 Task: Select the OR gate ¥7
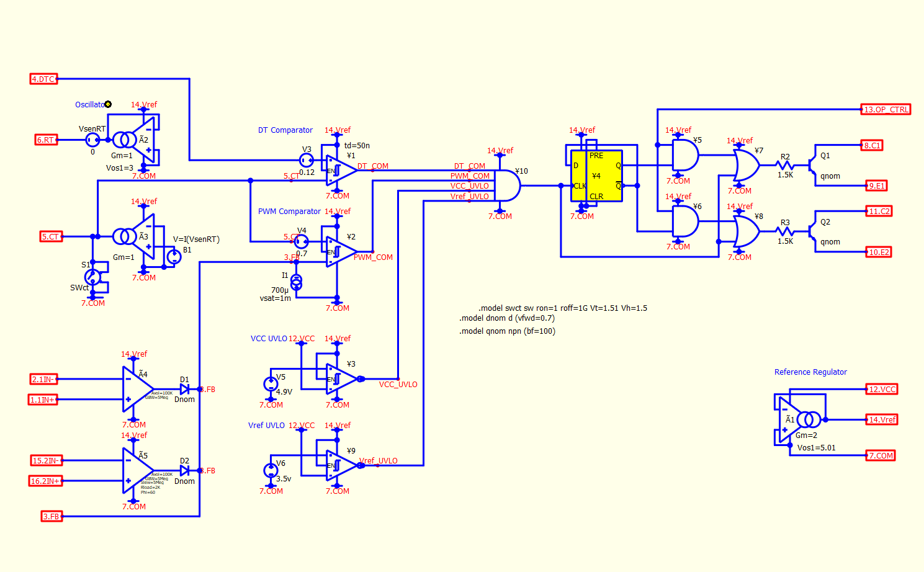pos(747,166)
